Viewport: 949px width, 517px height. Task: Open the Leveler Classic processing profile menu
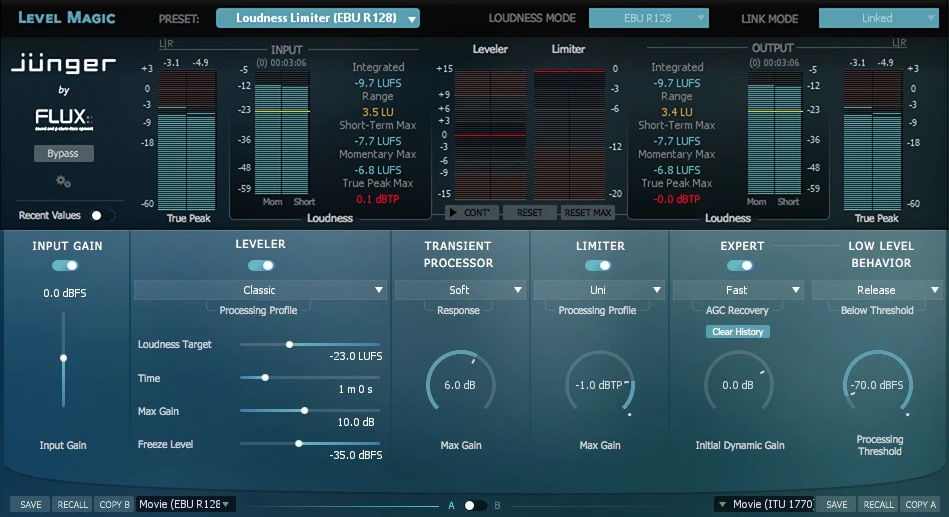[260, 290]
